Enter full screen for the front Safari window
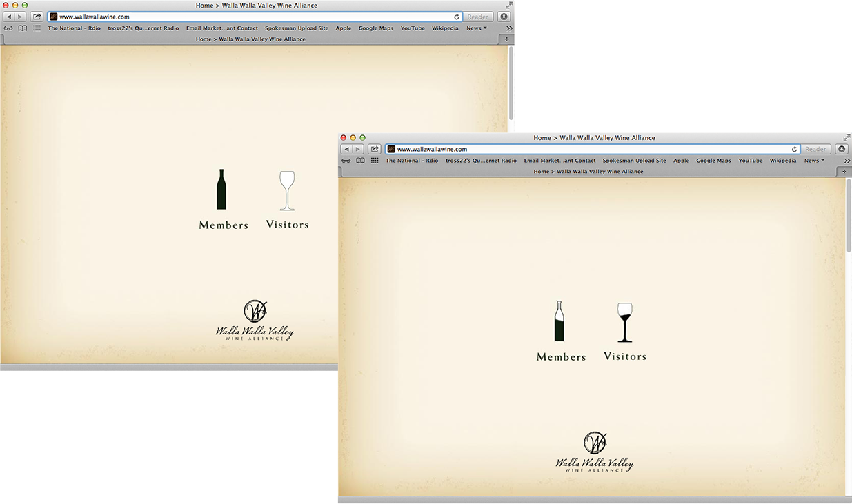852x504 pixels. (846, 137)
